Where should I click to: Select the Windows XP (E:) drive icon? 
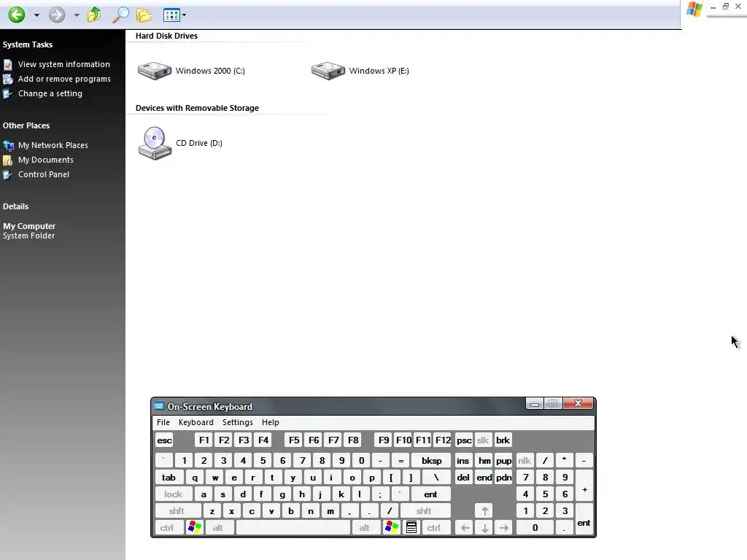(328, 71)
